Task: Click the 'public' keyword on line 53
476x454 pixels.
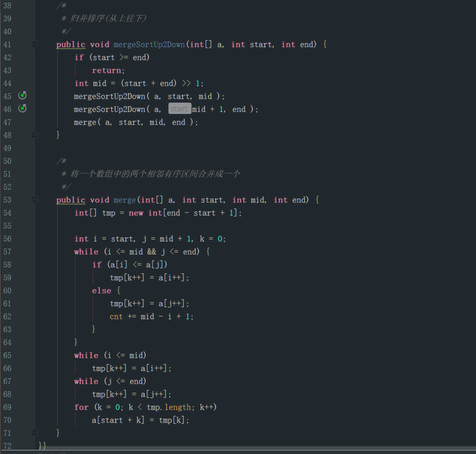Action: (71, 200)
